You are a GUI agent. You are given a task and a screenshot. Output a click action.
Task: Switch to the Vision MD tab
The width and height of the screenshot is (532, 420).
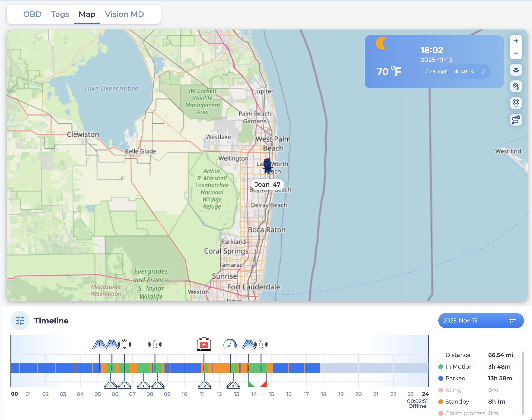click(x=124, y=14)
